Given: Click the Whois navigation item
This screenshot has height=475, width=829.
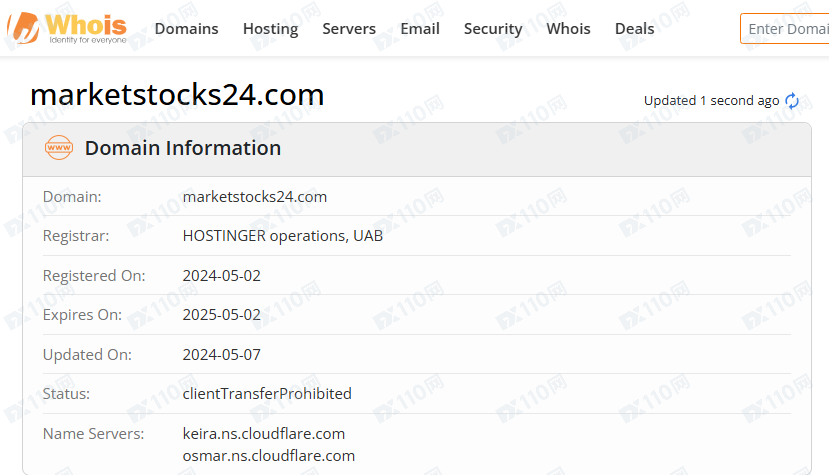Looking at the screenshot, I should (568, 29).
